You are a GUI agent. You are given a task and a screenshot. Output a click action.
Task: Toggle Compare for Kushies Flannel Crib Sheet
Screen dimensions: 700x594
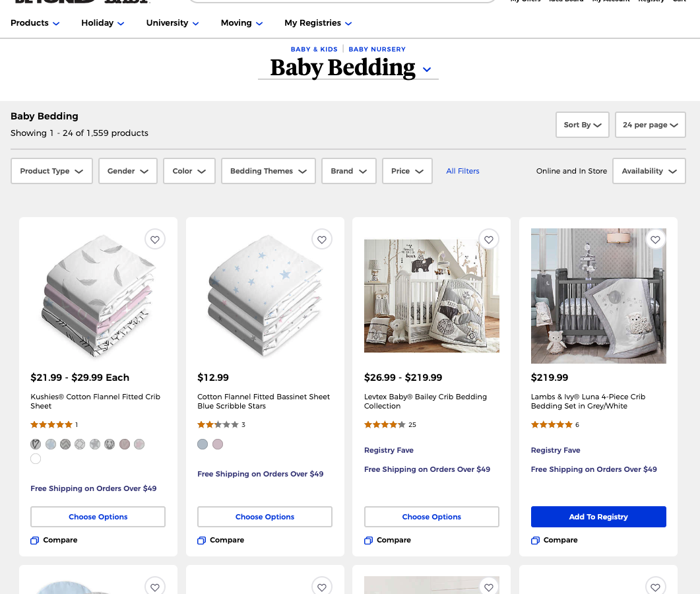(x=54, y=541)
